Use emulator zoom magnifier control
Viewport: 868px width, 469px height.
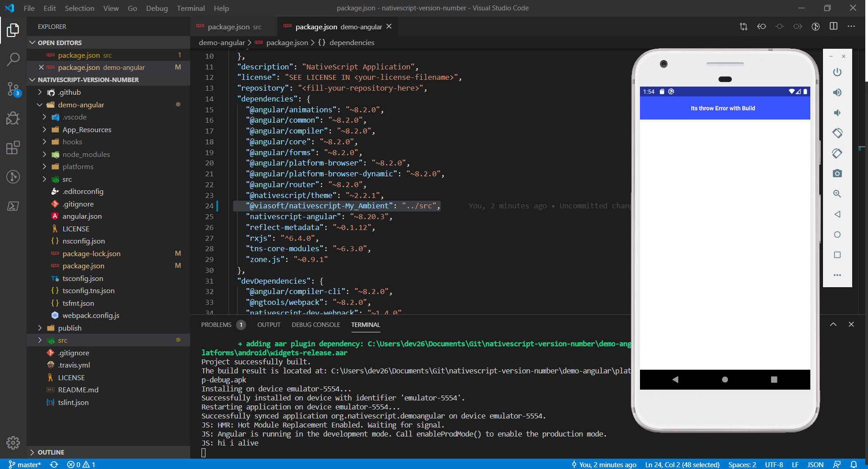(x=837, y=194)
